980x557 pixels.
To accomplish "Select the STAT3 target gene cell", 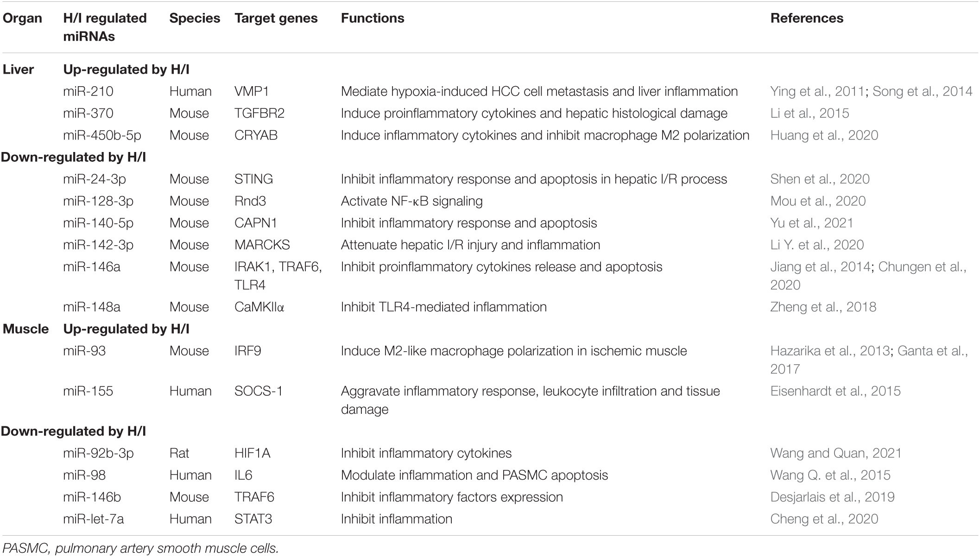I will tap(253, 519).
